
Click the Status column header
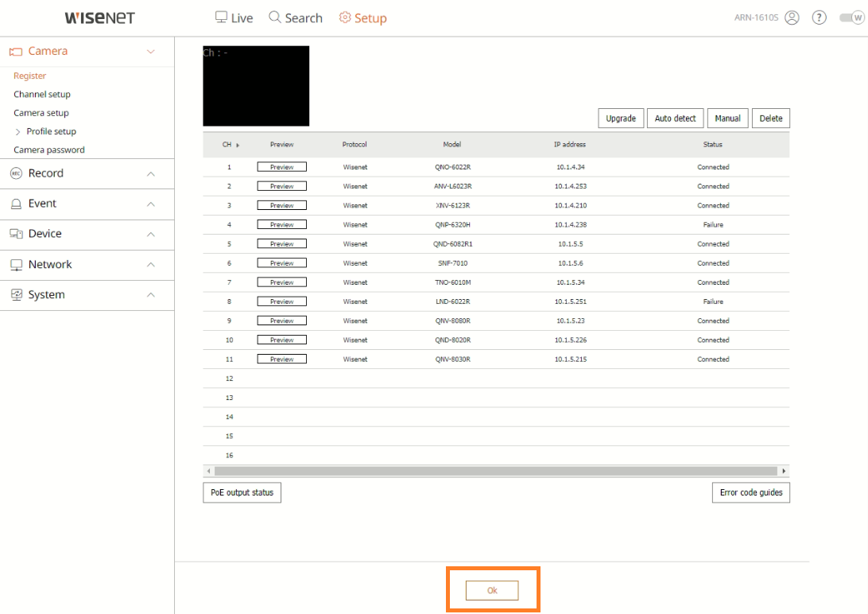tap(712, 145)
